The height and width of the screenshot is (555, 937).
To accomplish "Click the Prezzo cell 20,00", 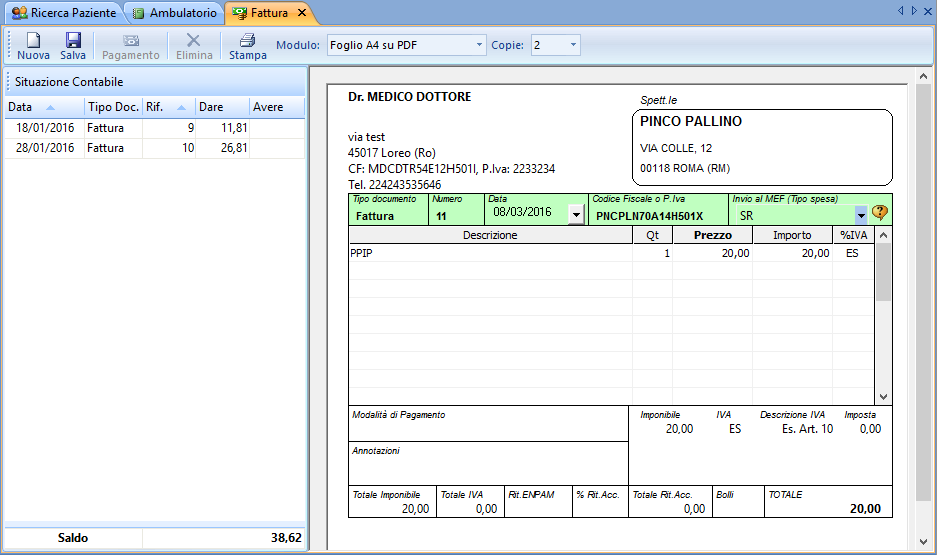I will click(712, 253).
